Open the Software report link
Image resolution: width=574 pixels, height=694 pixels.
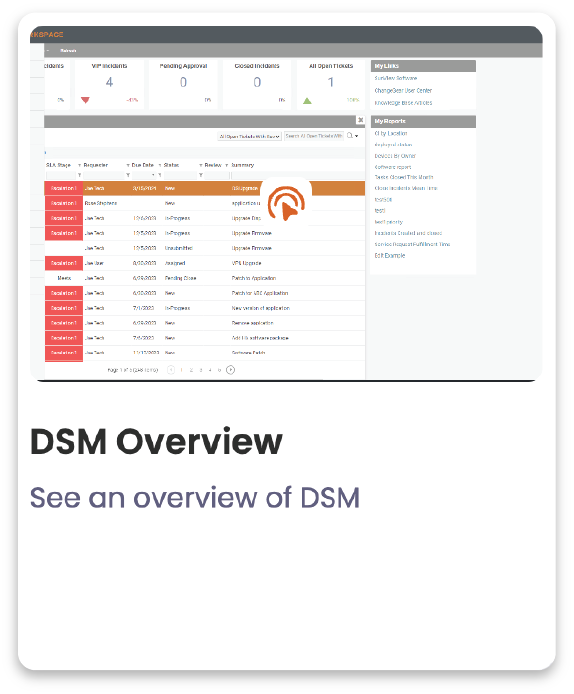(x=393, y=167)
